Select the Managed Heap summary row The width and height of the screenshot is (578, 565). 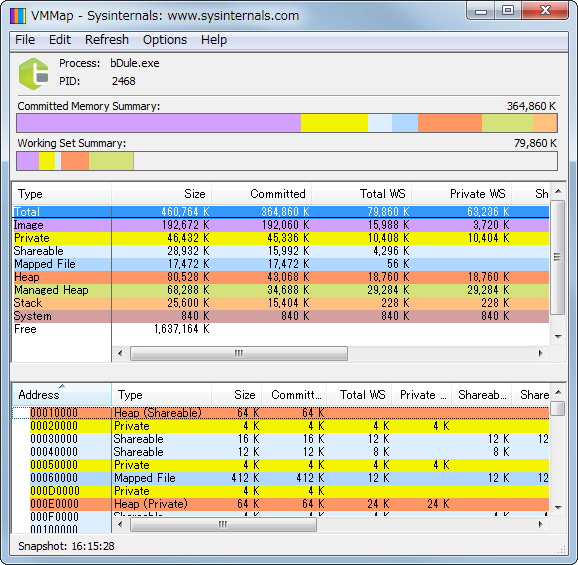coord(281,290)
